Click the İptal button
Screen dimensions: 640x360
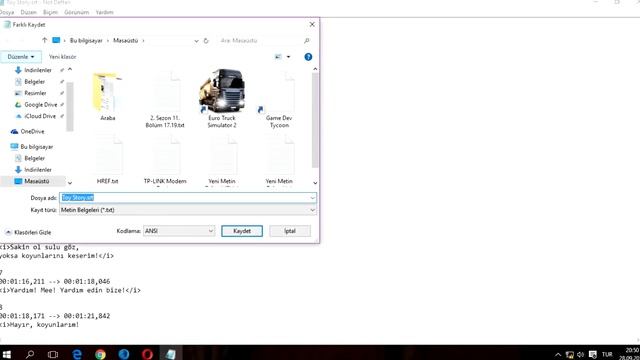point(290,231)
